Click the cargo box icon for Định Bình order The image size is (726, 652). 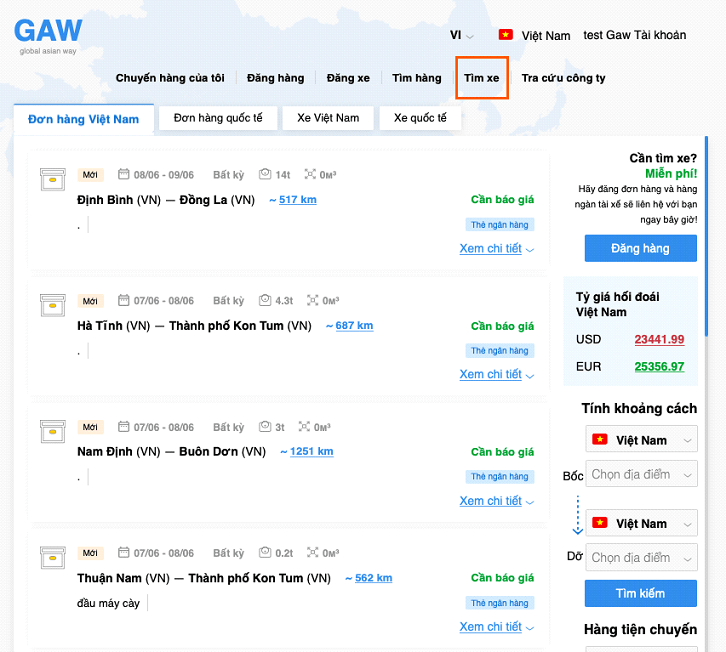(52, 180)
